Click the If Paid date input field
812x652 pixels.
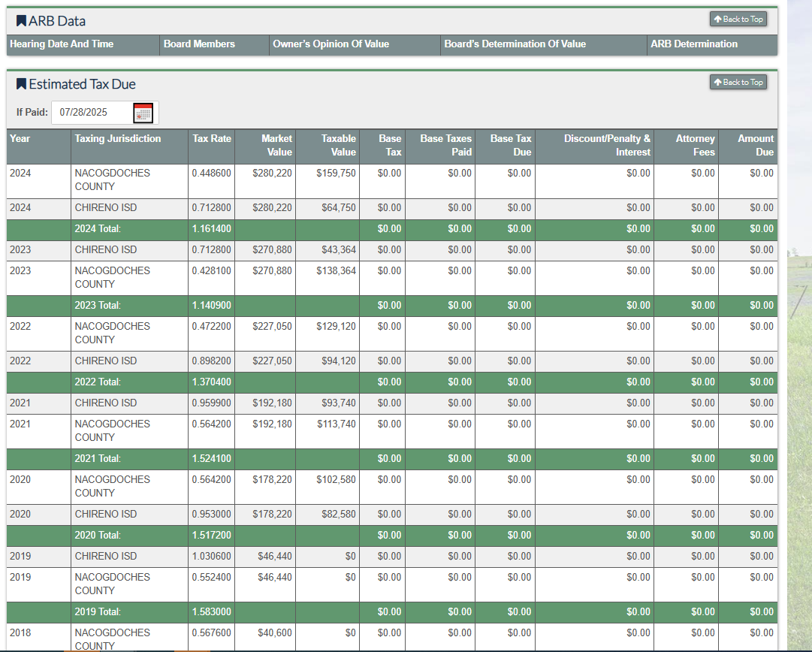90,113
